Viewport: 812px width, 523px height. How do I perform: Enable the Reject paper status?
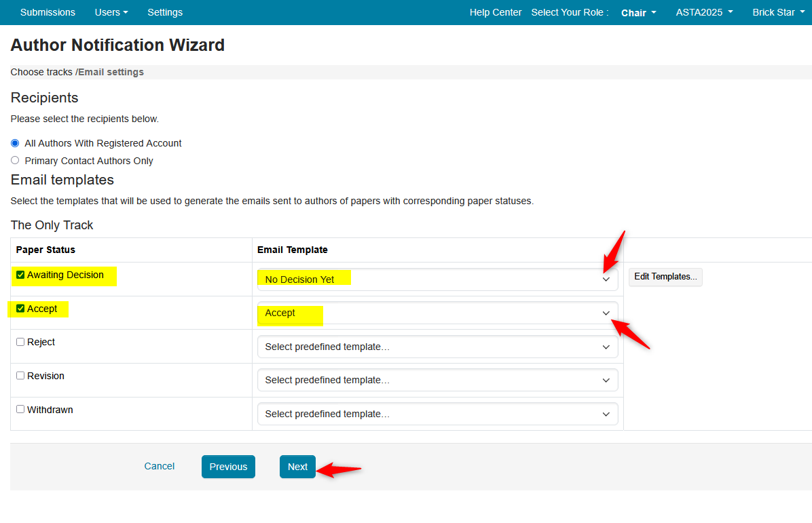(20, 341)
